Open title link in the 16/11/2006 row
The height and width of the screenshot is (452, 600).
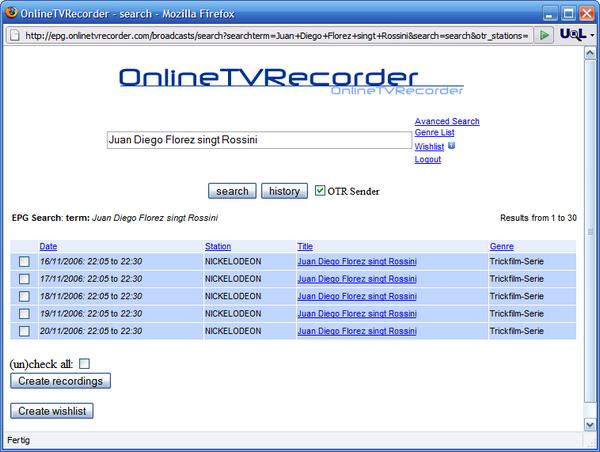click(x=357, y=261)
